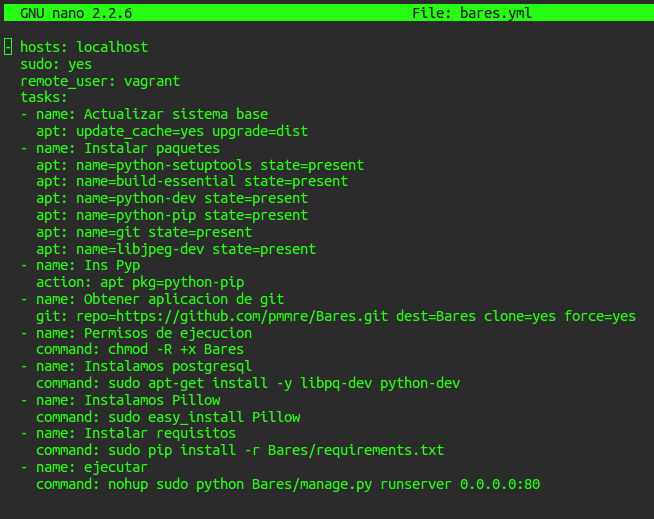Click the libjpeg-dev apt line
Image resolution: width=654 pixels, height=519 pixels.
[176, 249]
